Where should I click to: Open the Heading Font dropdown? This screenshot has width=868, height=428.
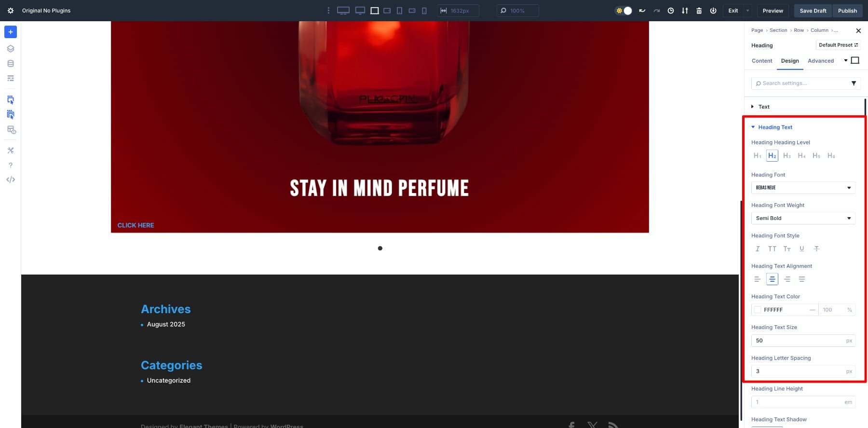[803, 188]
